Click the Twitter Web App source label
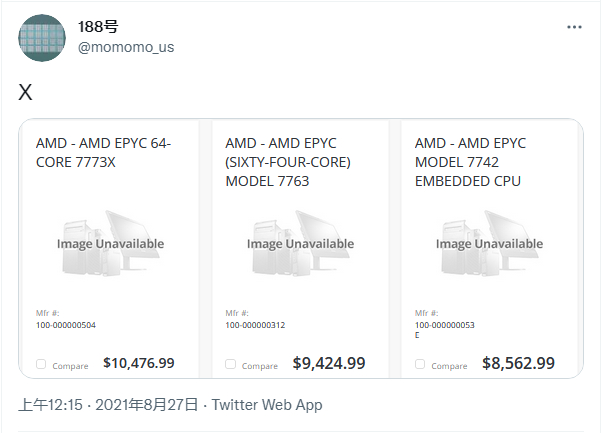This screenshot has height=433, width=602. click(267, 405)
